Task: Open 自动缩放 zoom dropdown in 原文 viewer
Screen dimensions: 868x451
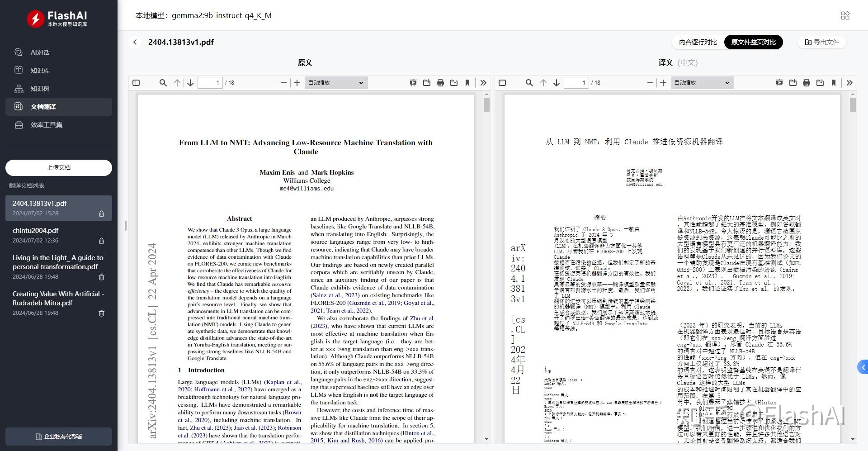Action: pos(336,83)
